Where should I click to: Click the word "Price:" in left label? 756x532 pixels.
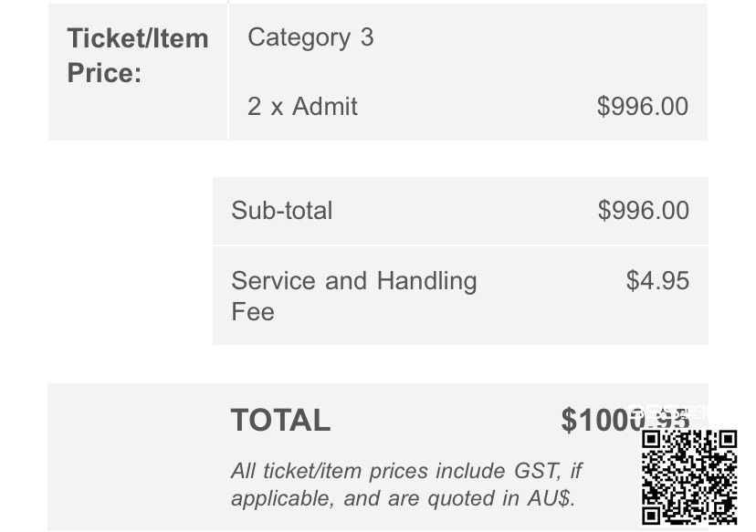pos(104,73)
